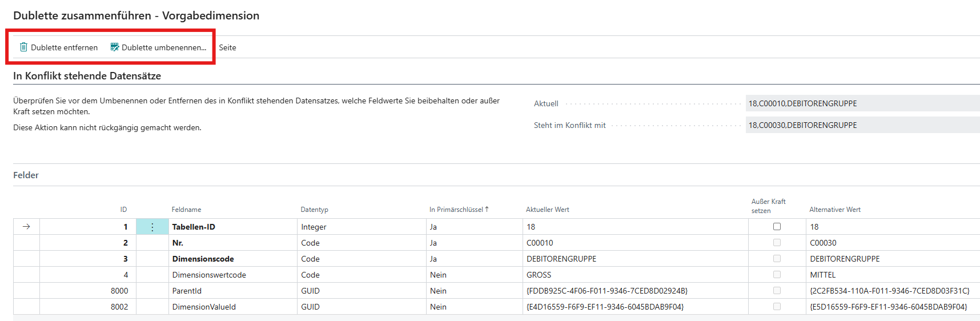Image resolution: width=980 pixels, height=321 pixels.
Task: Open the Seite menu
Action: click(x=227, y=47)
